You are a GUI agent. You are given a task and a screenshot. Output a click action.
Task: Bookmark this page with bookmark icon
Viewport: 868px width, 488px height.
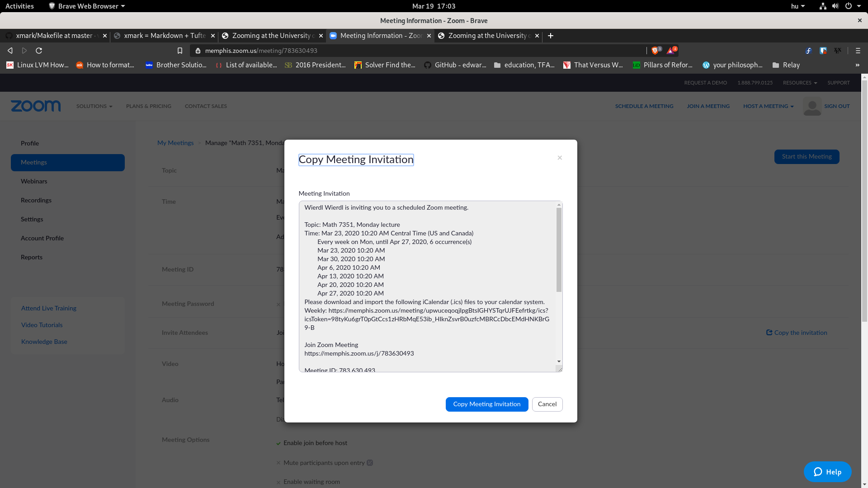coord(180,51)
